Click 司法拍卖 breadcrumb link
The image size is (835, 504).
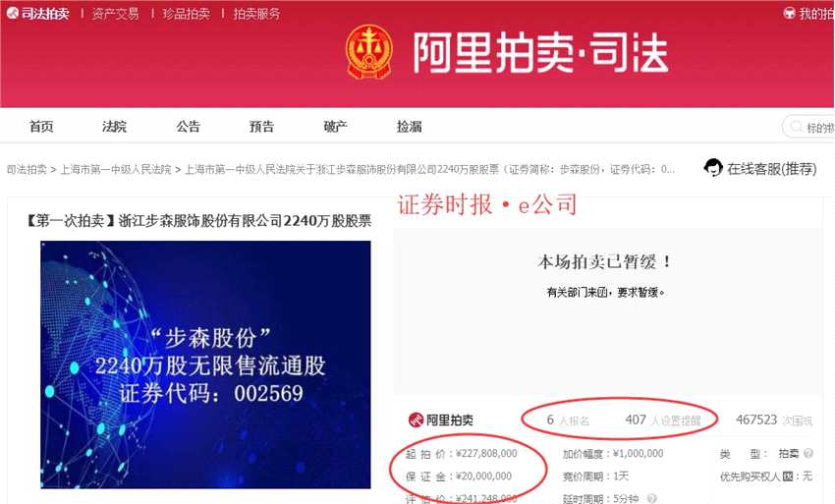[x=27, y=169]
